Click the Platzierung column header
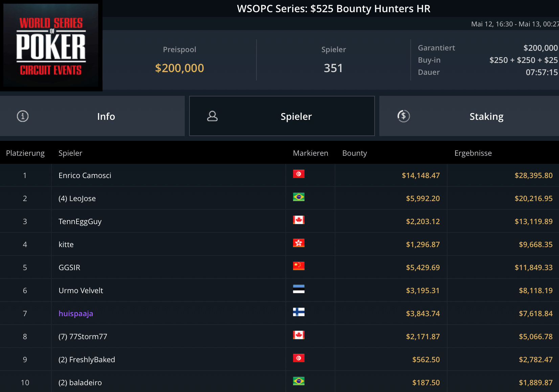This screenshot has width=559, height=392. pos(25,153)
